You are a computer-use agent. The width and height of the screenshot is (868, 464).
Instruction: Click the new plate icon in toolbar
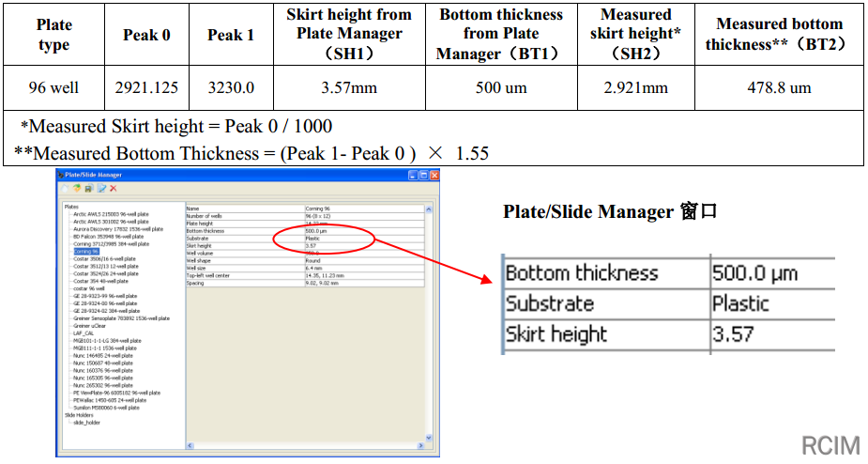point(66,189)
